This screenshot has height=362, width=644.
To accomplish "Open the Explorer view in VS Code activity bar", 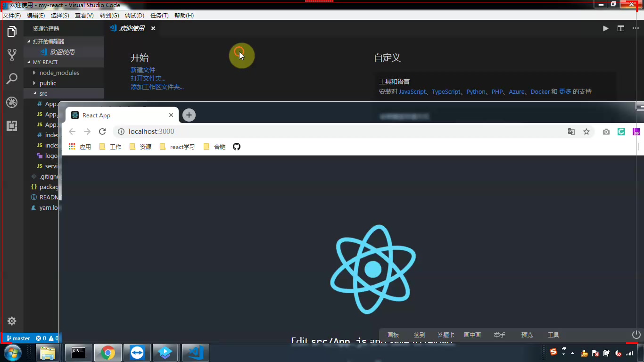I will (12, 32).
